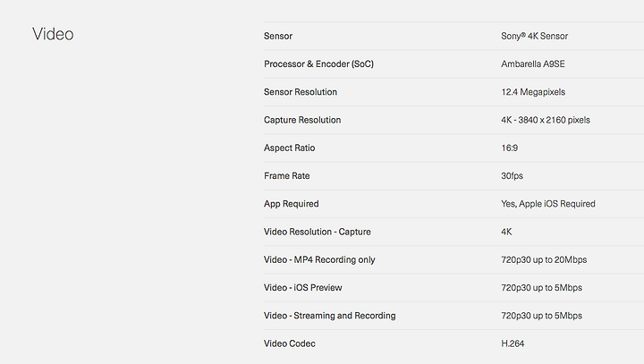
Task: Click the Video section heading
Action: [x=53, y=34]
